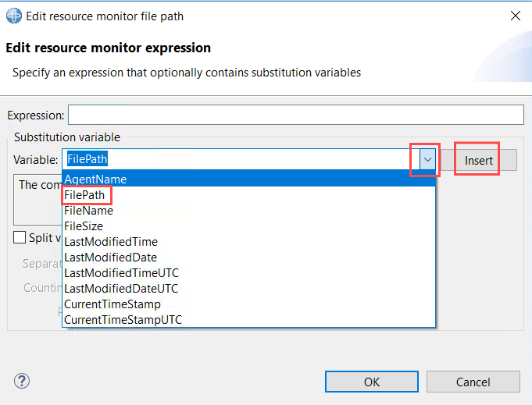532x405 pixels.
Task: Select FileSize option
Action: coord(248,226)
